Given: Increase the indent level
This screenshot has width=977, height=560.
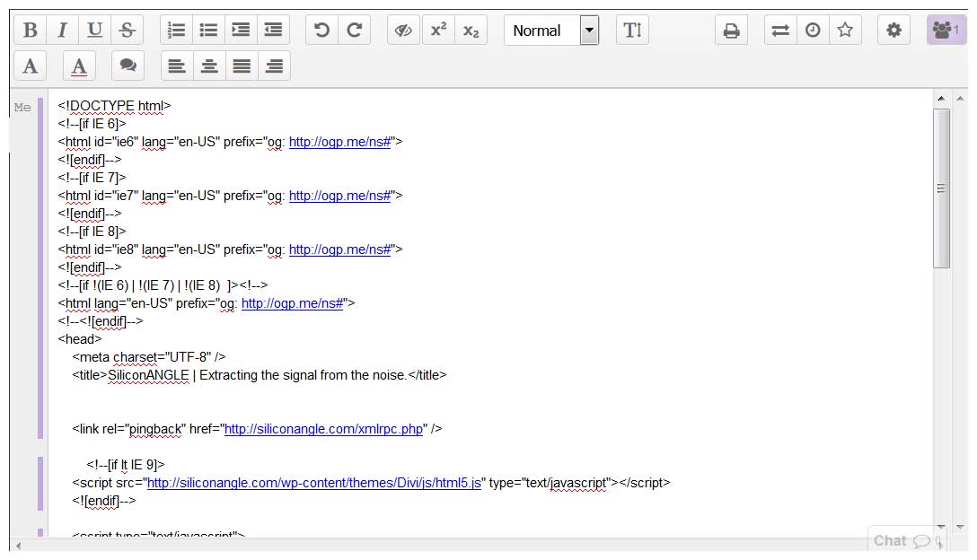Looking at the screenshot, I should [x=242, y=30].
